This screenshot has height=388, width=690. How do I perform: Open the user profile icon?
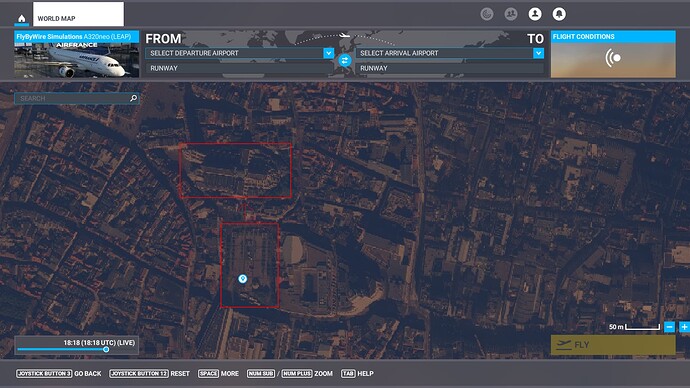click(x=535, y=14)
